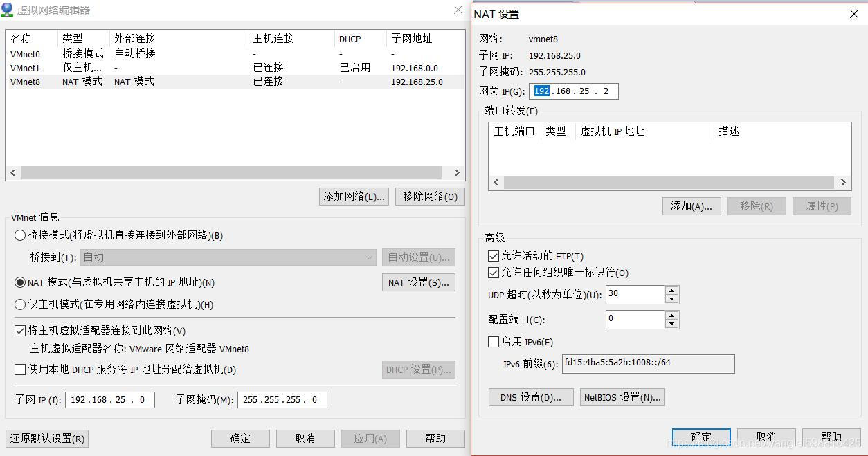The image size is (868, 456).
Task: Click the DHCP column header
Action: click(x=350, y=39)
